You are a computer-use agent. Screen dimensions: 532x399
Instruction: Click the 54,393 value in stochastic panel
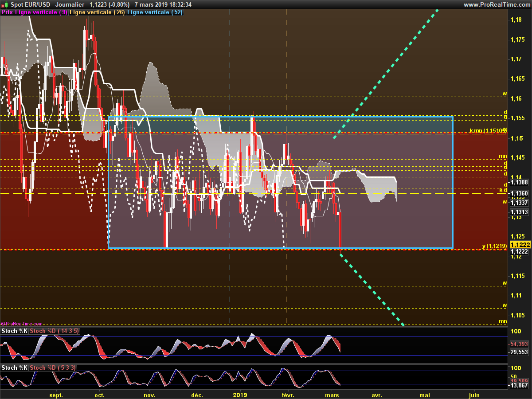(519, 344)
